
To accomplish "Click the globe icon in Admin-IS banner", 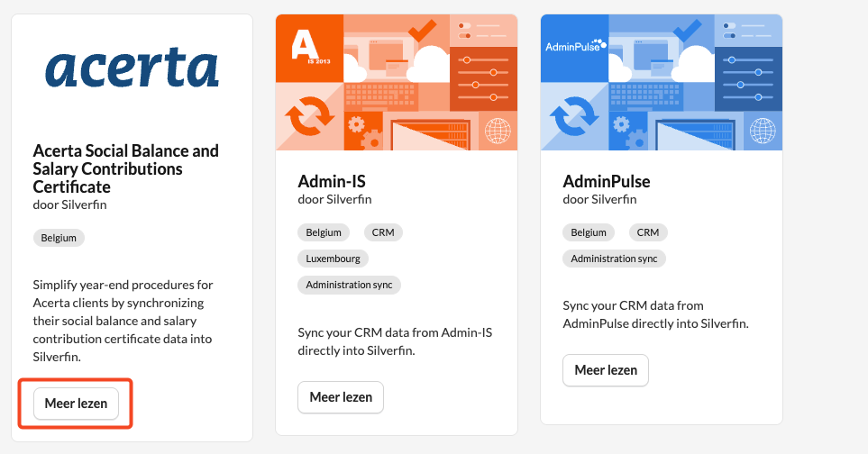I will pyautogui.click(x=498, y=131).
